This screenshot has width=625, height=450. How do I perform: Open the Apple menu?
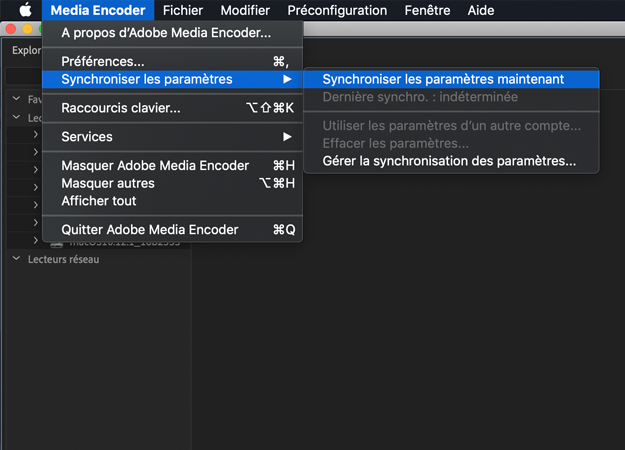tap(25, 10)
